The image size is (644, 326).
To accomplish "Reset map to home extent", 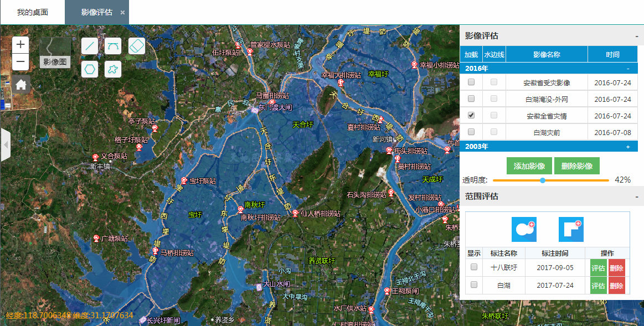I will coord(21,85).
